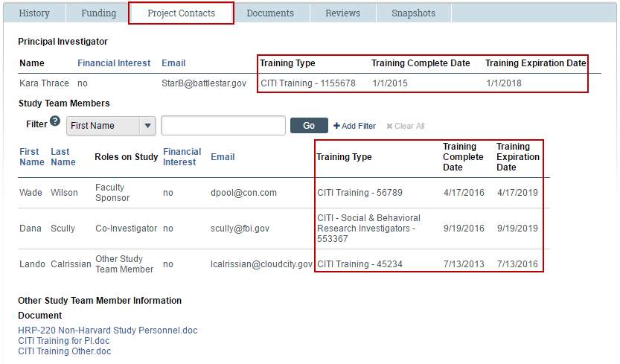
Task: Click the Lando first name cell
Action: (32, 264)
